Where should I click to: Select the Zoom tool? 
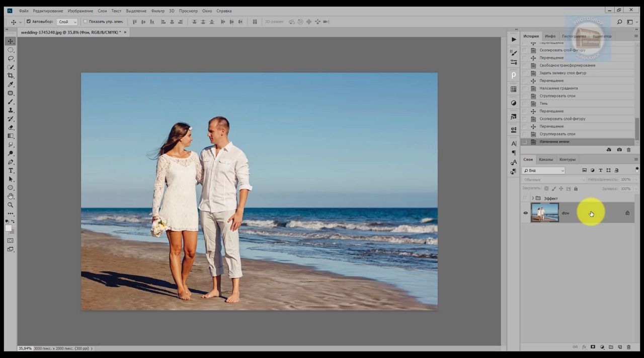11,205
